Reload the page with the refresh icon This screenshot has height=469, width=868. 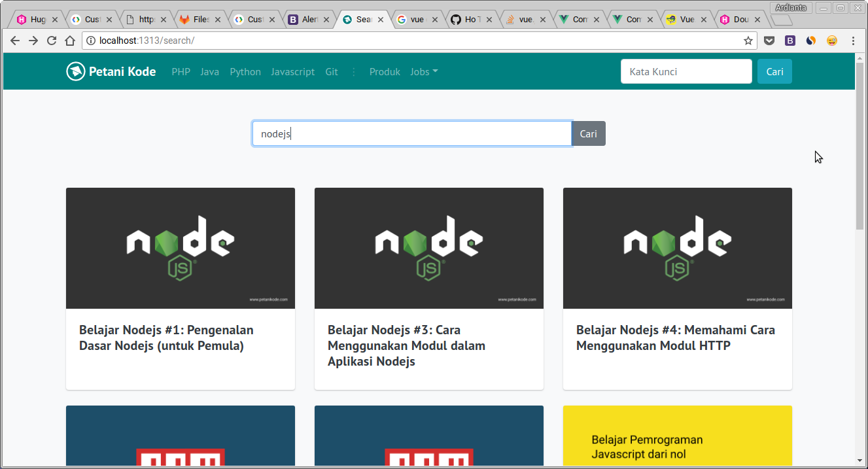coord(52,40)
